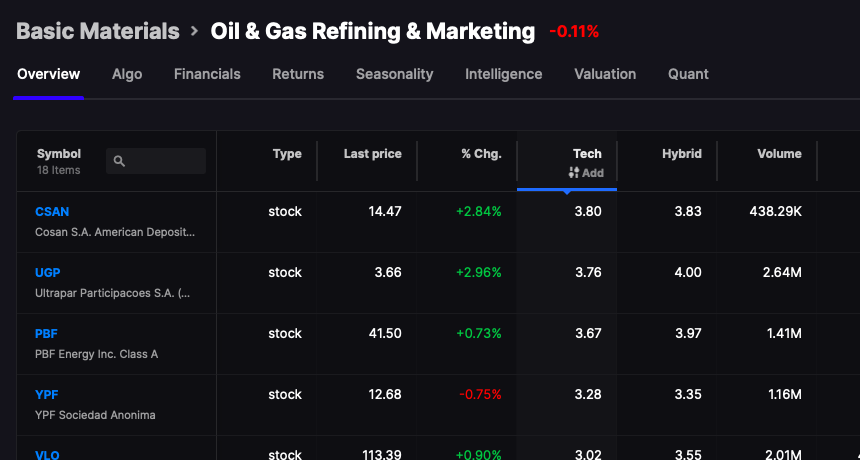Open the CSAN ticker link
This screenshot has height=460, width=860.
pyautogui.click(x=52, y=212)
